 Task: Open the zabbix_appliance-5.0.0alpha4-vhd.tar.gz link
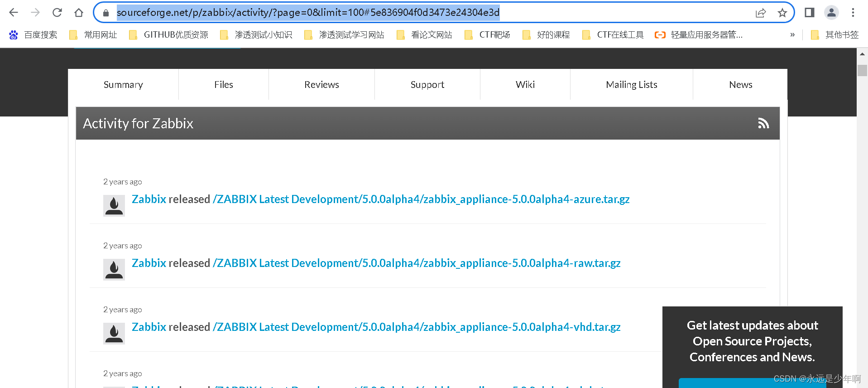click(x=417, y=327)
